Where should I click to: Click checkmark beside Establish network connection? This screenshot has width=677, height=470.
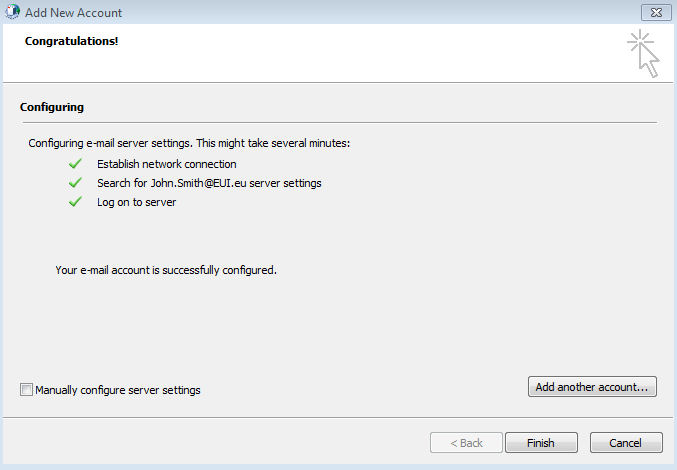74,164
